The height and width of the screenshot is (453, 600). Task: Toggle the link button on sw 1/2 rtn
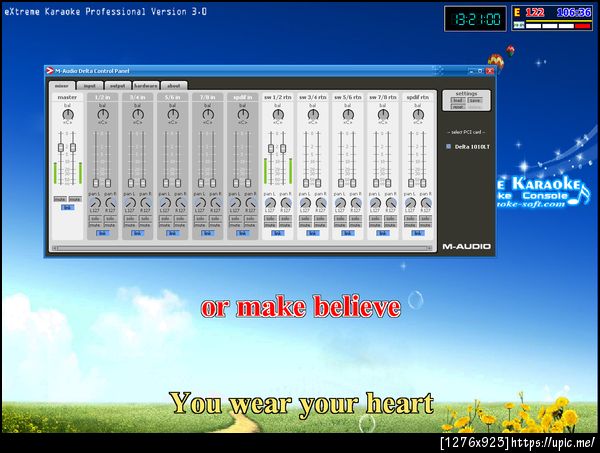tap(277, 233)
